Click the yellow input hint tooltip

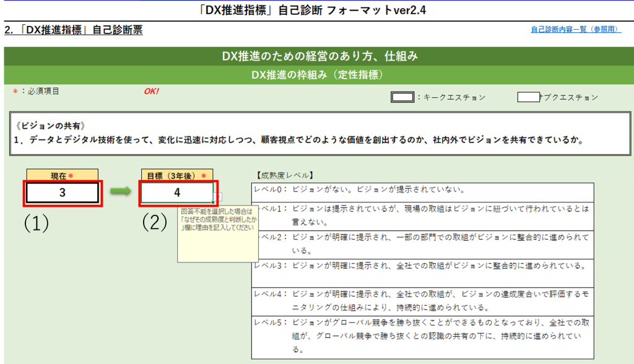pos(217,235)
